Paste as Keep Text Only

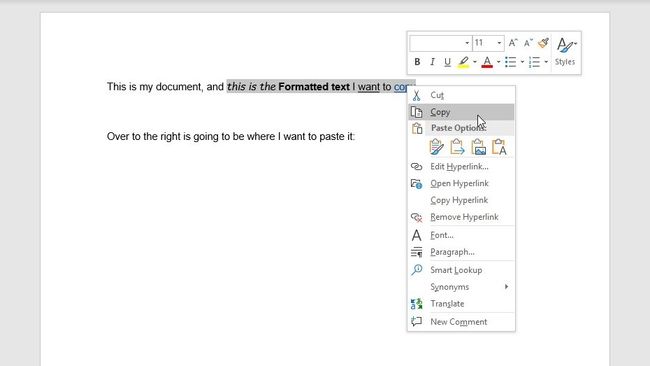(x=499, y=147)
